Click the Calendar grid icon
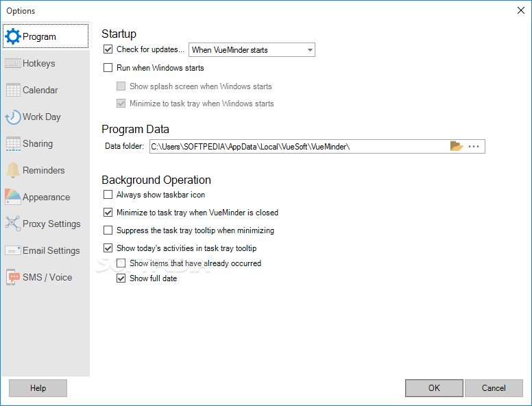Screen dimensions: 532x406 [x=13, y=90]
